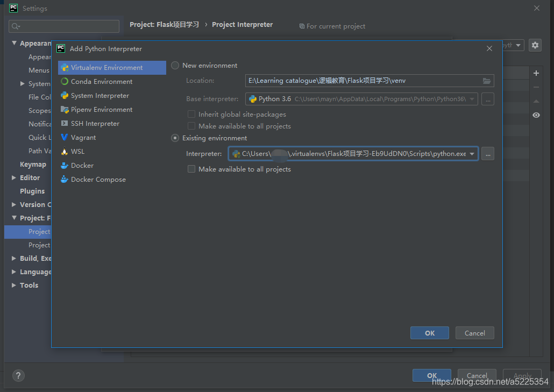Select Existing environment radio button
554x392 pixels.
click(x=175, y=138)
